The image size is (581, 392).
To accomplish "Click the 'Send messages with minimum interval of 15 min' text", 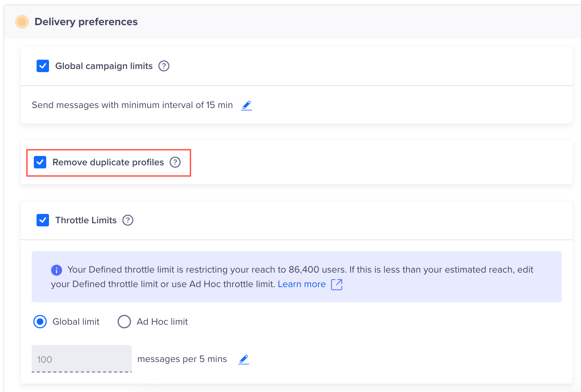I will point(132,105).
